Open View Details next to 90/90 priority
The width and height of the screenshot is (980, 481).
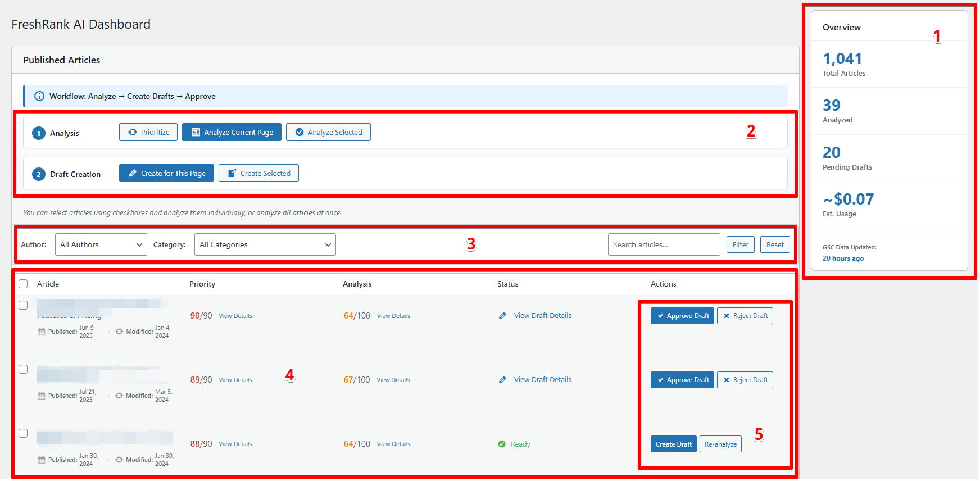coord(235,316)
